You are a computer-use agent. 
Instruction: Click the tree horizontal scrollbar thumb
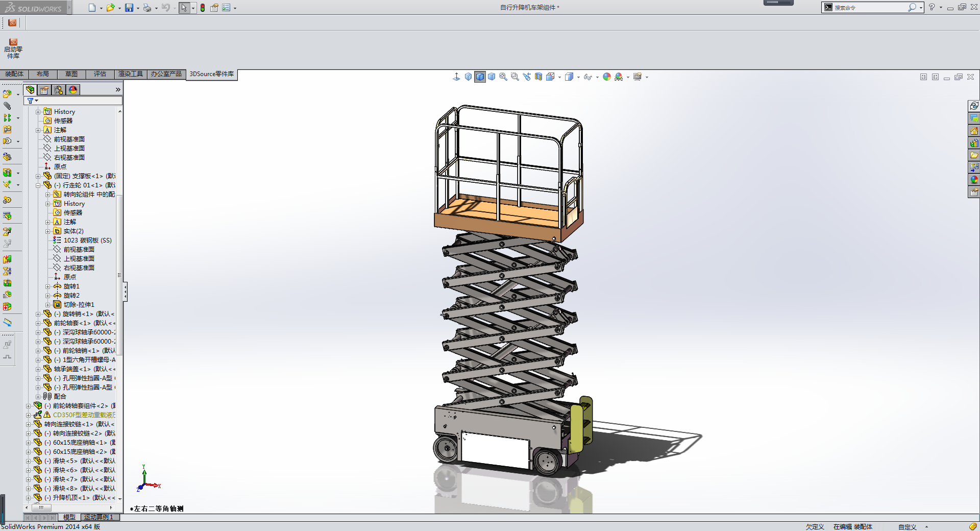[41, 508]
